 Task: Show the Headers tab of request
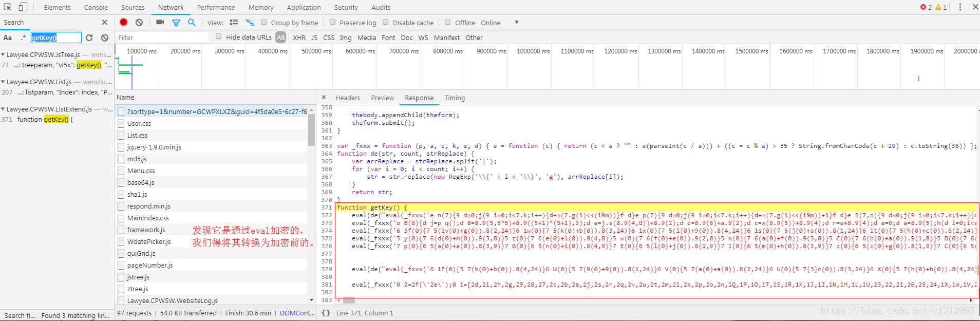tap(348, 98)
